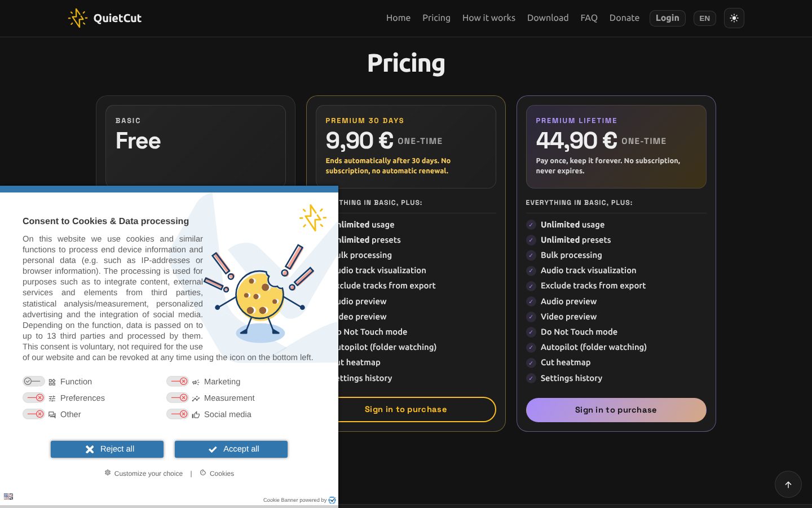Click the 'Free' price in the Basic card
812x508 pixels.
(x=138, y=141)
